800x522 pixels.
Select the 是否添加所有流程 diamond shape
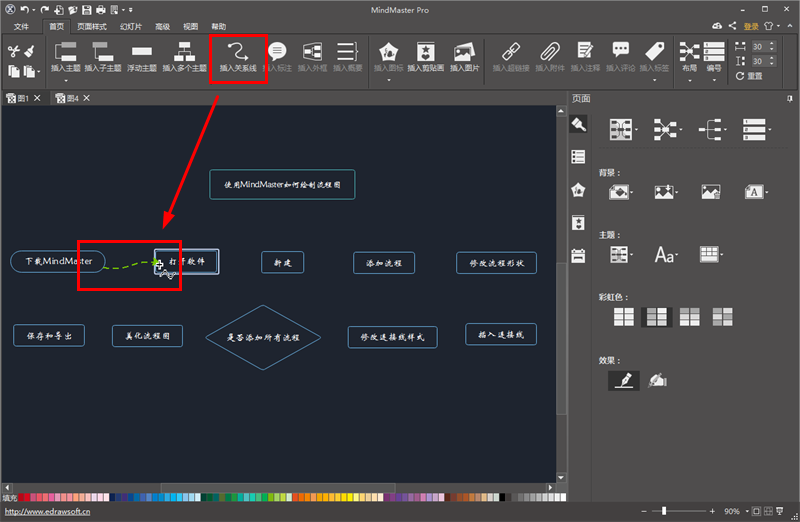pyautogui.click(x=263, y=338)
